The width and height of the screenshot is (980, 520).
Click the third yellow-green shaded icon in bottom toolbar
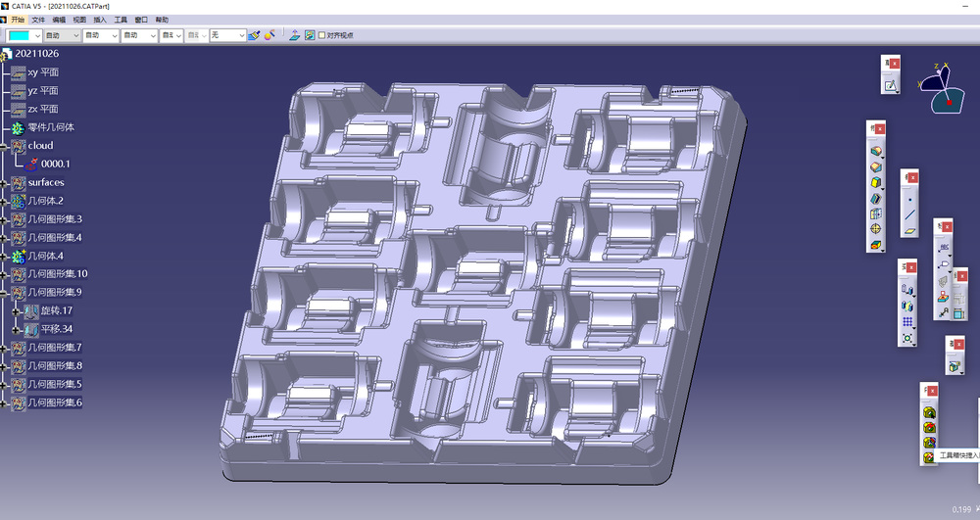point(929,443)
